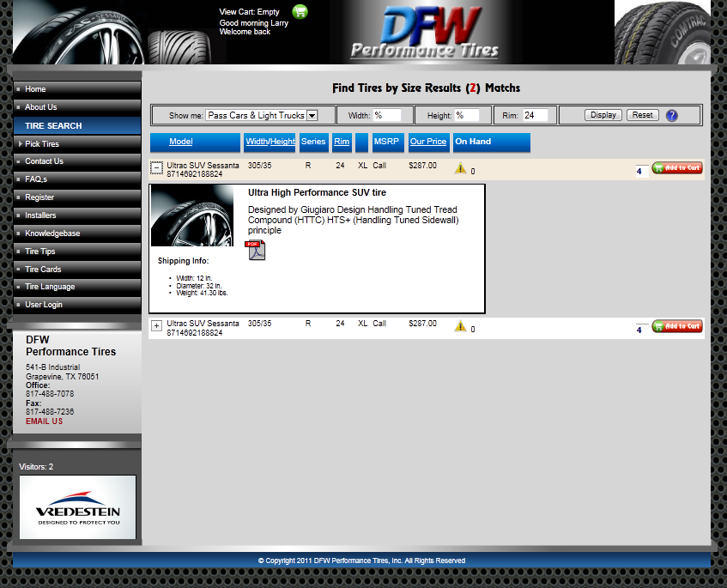Screen dimensions: 727x588
Task: Add second Ultrac SUV Sessanta to cart
Action: coord(677,326)
